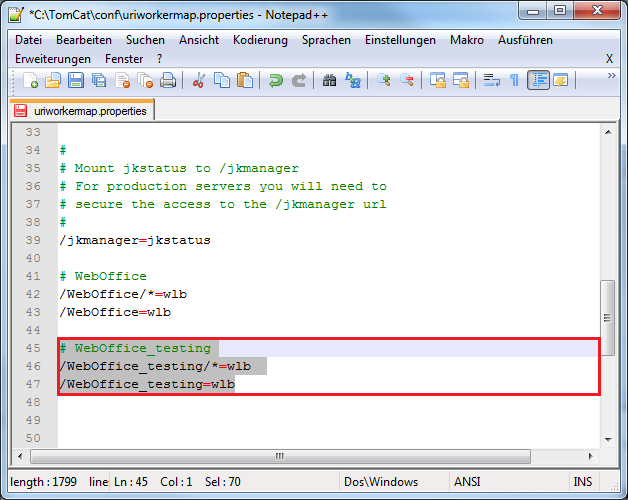Open the Erweiterungen menu
This screenshot has height=500, width=628.
(x=53, y=59)
